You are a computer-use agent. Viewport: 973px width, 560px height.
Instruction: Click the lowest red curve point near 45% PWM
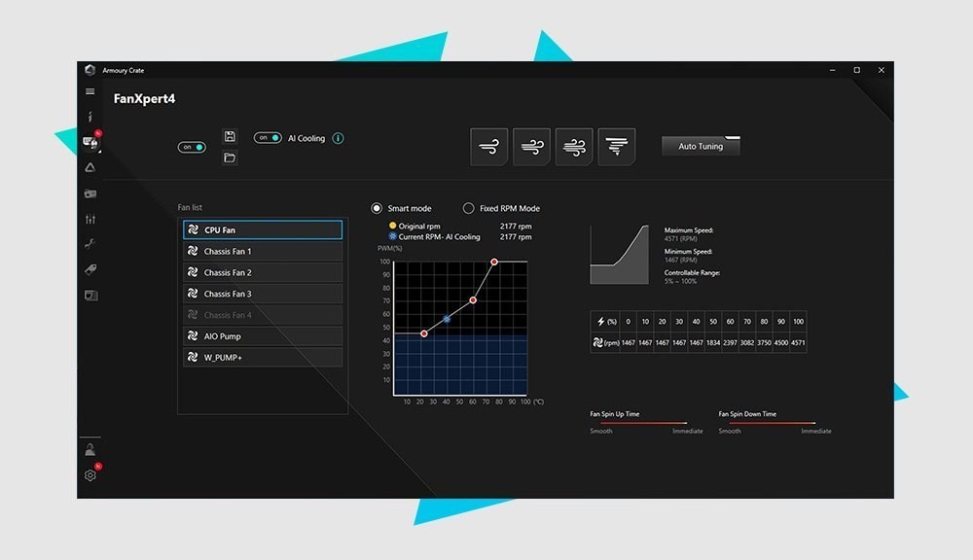424,333
